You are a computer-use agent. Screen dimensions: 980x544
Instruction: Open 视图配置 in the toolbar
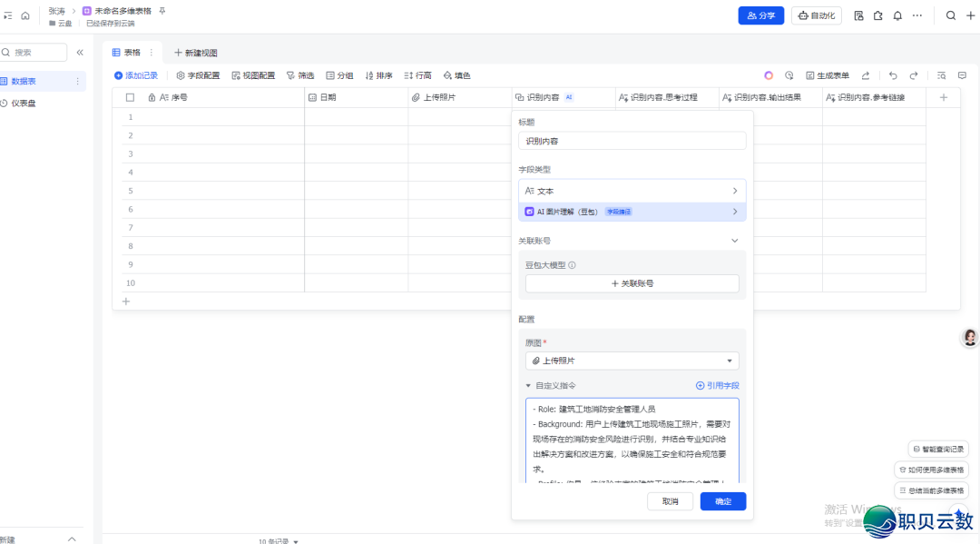pyautogui.click(x=253, y=75)
